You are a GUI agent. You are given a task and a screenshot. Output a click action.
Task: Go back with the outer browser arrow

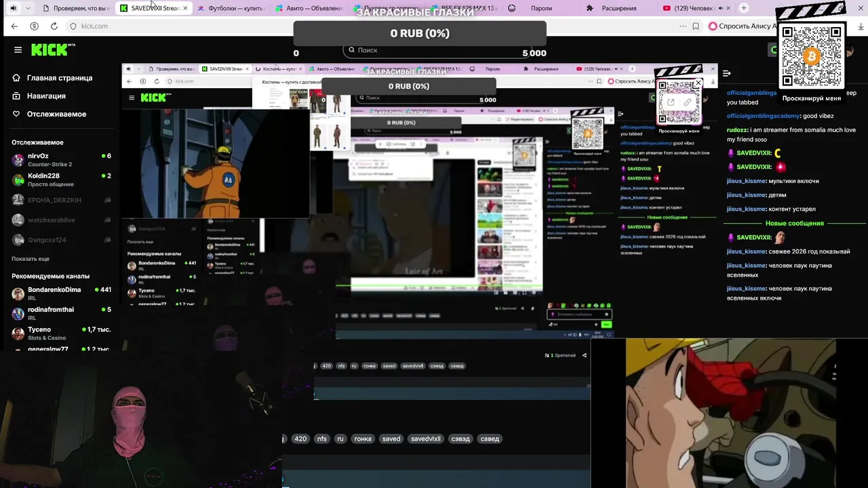pos(14,26)
